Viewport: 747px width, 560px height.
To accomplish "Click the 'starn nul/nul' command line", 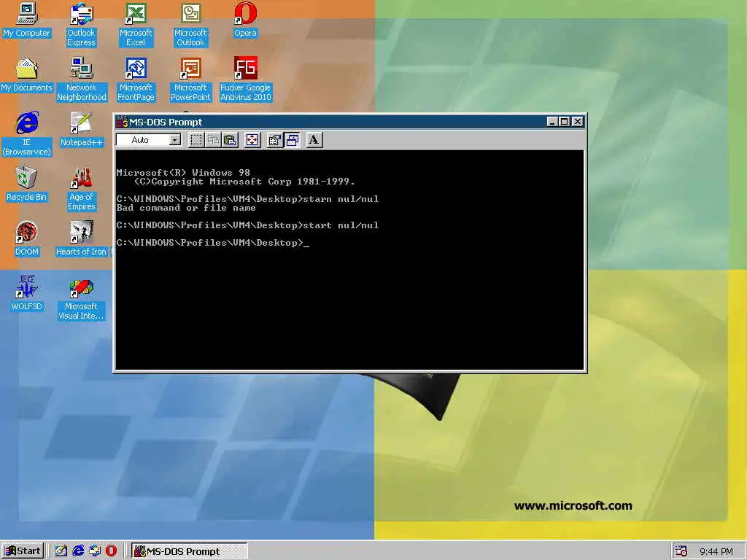I will pos(247,199).
